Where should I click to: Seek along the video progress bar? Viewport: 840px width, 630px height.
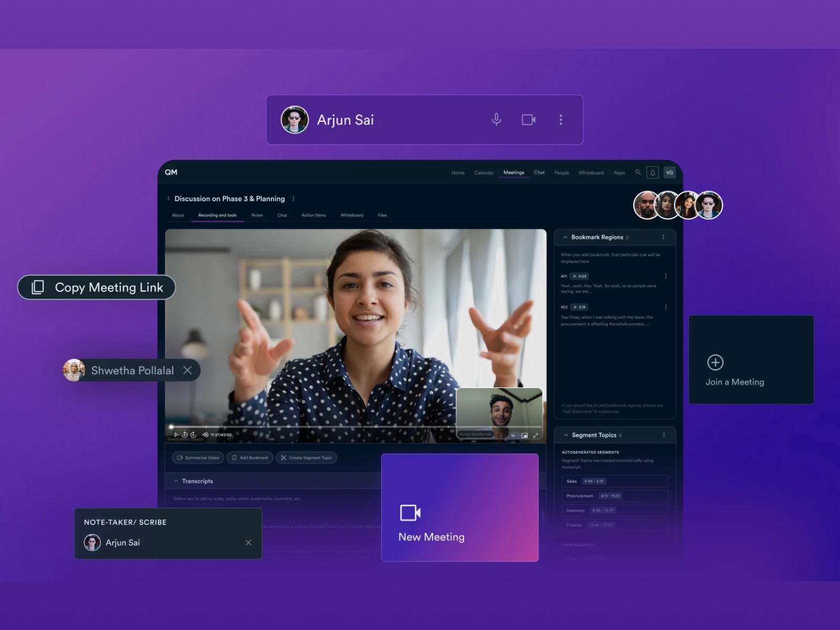pos(355,427)
